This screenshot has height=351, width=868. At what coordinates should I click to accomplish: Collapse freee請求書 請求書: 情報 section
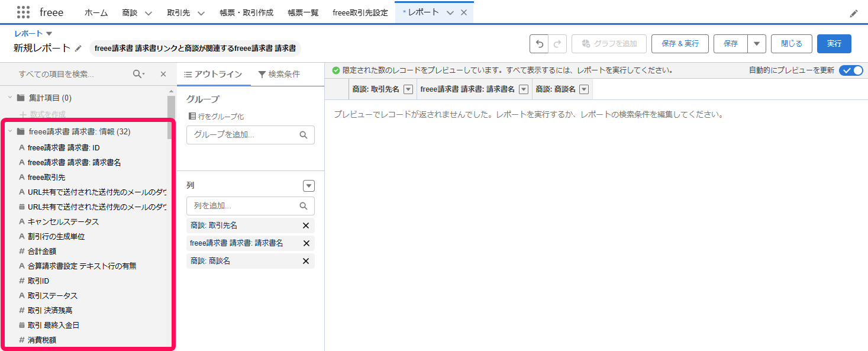pyautogui.click(x=10, y=131)
